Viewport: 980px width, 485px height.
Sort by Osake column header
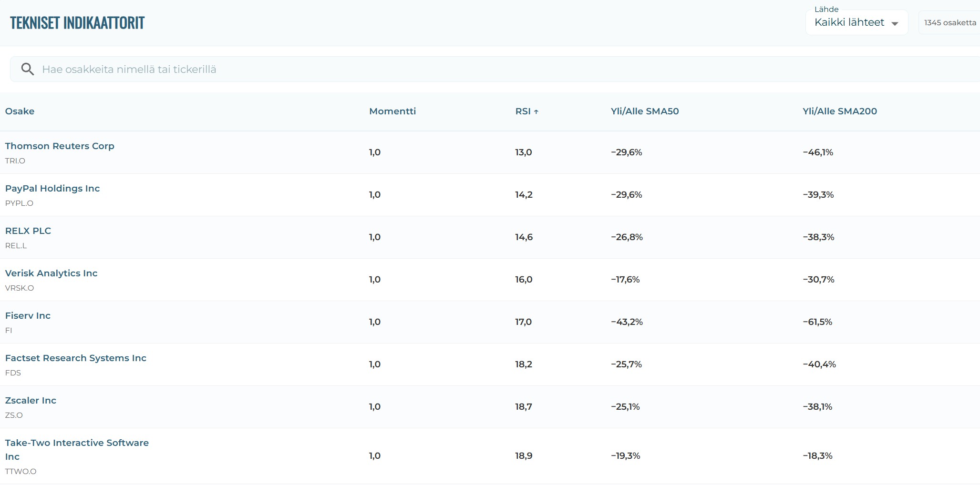[20, 111]
